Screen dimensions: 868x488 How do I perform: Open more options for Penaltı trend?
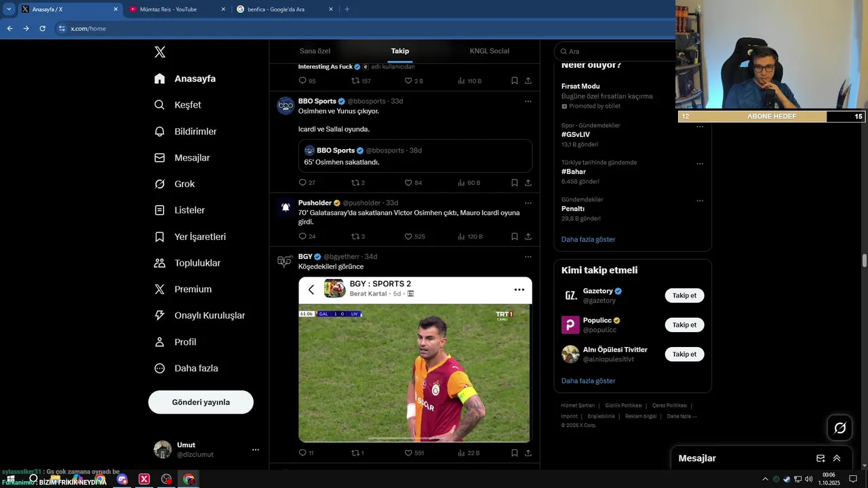pos(700,201)
